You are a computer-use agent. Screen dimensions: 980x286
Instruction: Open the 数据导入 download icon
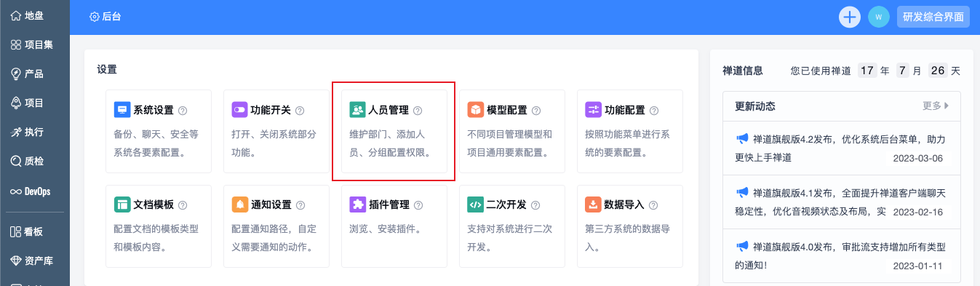click(593, 204)
